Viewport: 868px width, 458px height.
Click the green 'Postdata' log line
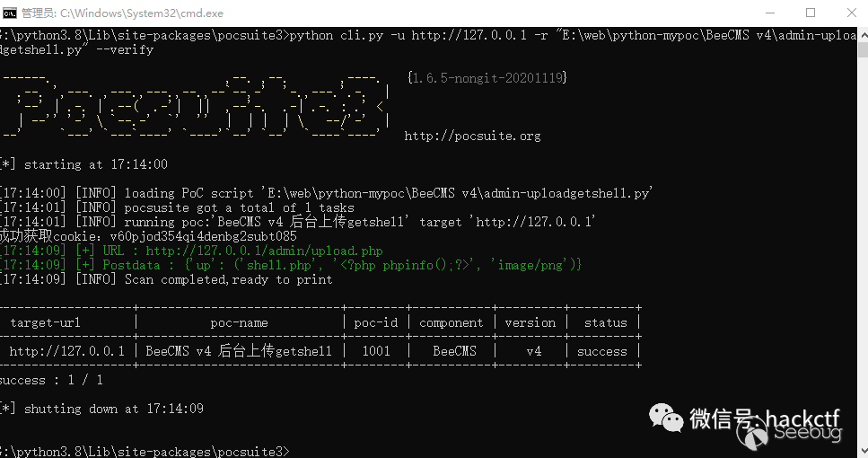(x=291, y=265)
